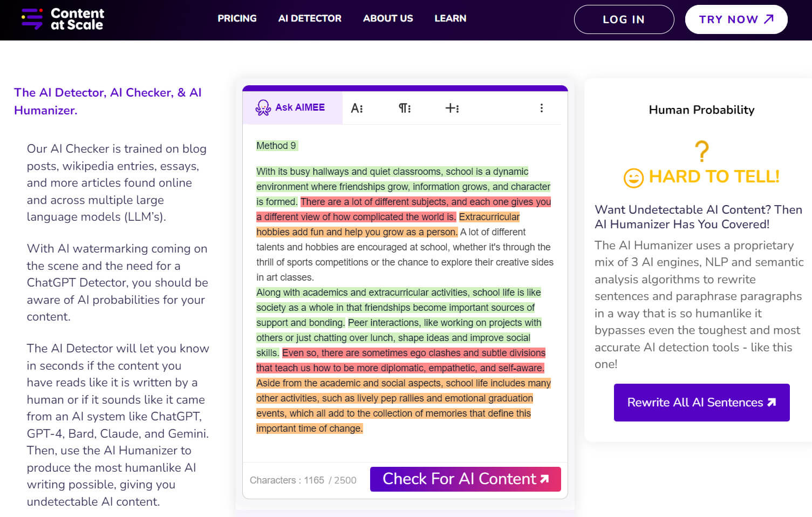Click the paragraph mark formatting icon
Image resolution: width=812 pixels, height=517 pixels.
point(403,107)
